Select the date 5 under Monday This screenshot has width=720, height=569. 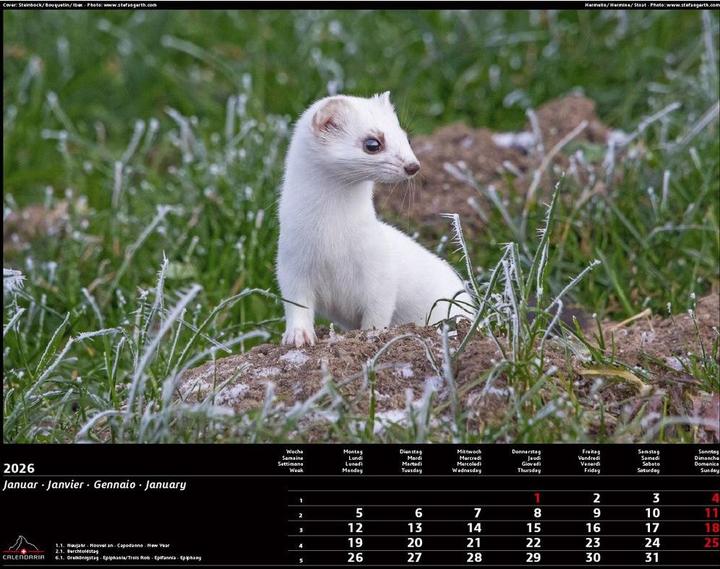point(359,513)
